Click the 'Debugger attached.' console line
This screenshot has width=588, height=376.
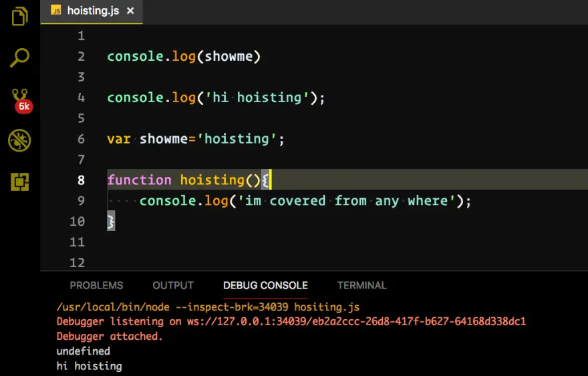[110, 337]
